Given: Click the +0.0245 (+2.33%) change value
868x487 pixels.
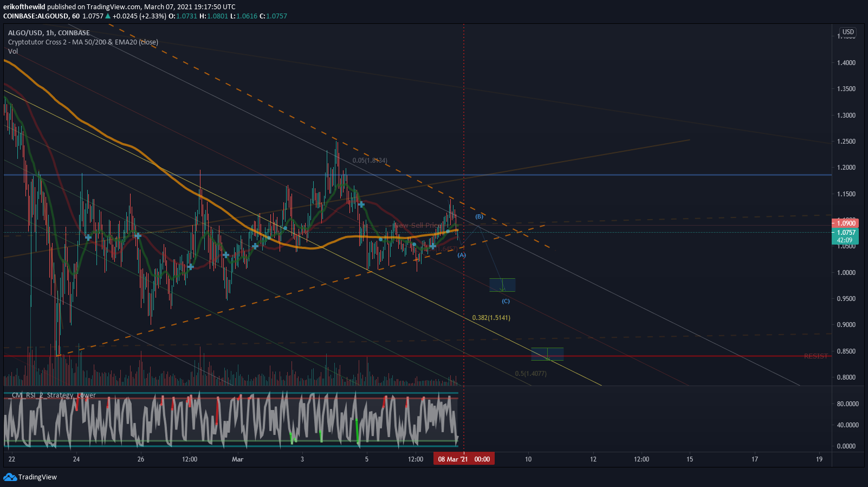Looking at the screenshot, I should pyautogui.click(x=139, y=16).
